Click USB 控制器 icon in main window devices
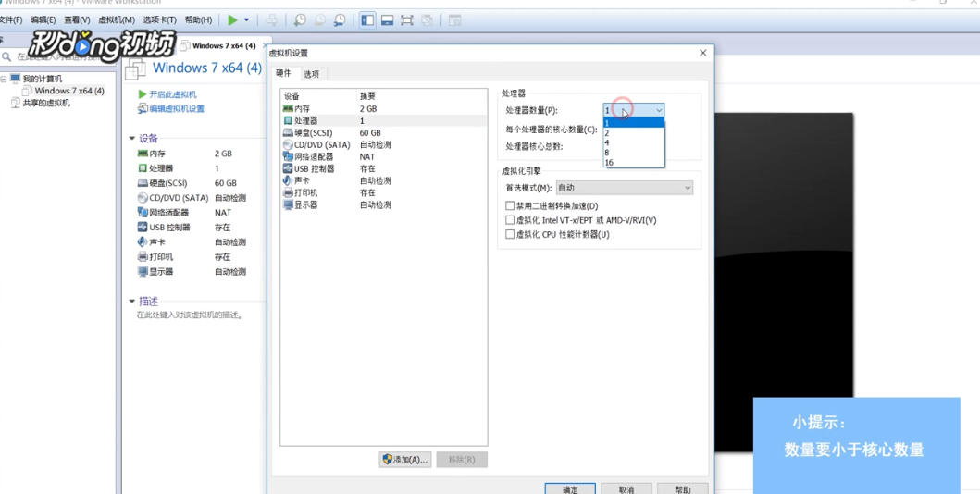Screen dimensions: 980x494 click(143, 228)
